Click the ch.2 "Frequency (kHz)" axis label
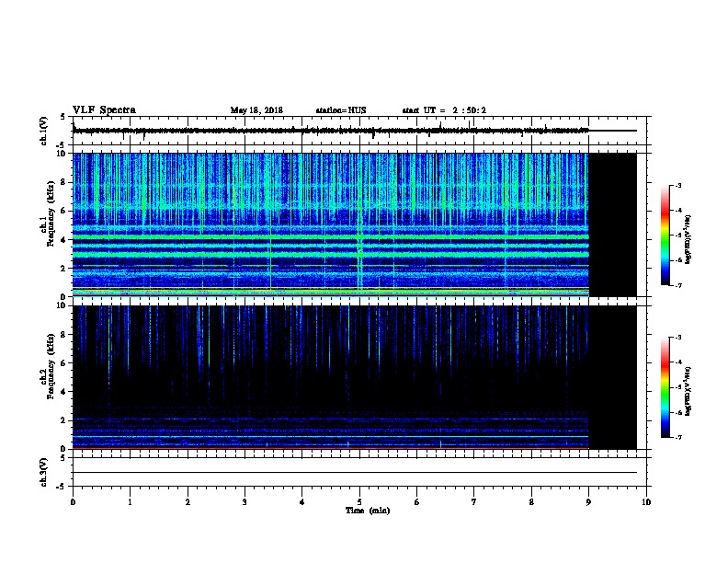 [x=51, y=366]
